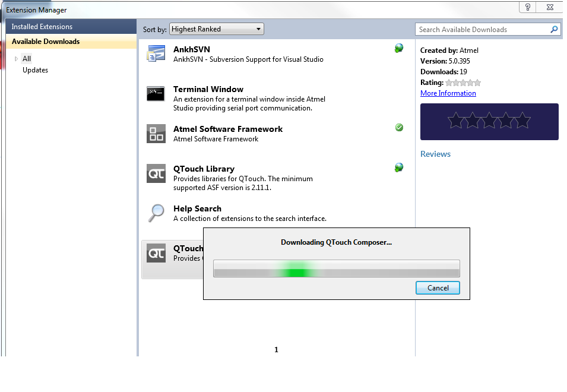Viewport: 567px width, 392px height.
Task: Click QTouch Library's globe download icon
Action: point(399,168)
